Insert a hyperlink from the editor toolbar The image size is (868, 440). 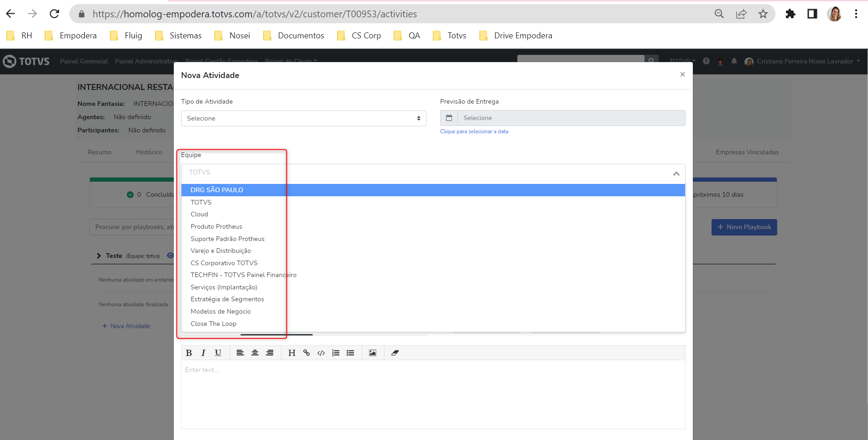[307, 353]
